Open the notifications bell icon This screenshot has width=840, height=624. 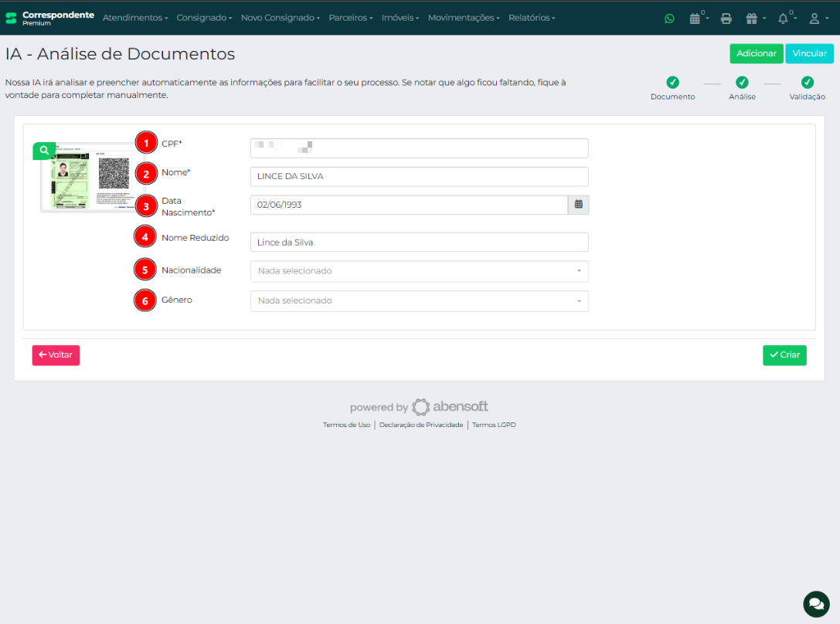coord(784,19)
